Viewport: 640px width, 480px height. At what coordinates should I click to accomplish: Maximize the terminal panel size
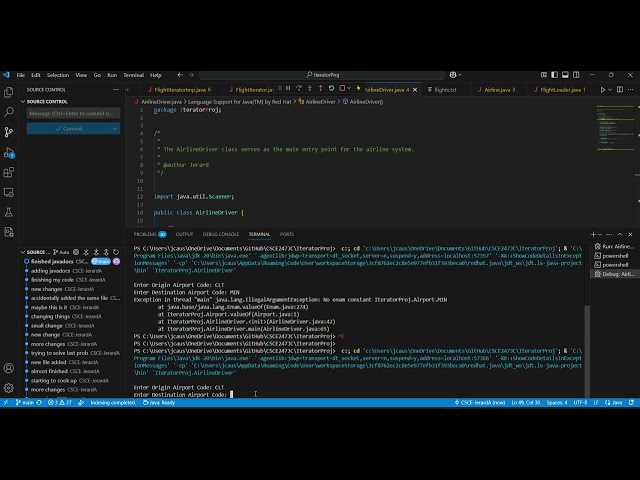click(x=620, y=234)
